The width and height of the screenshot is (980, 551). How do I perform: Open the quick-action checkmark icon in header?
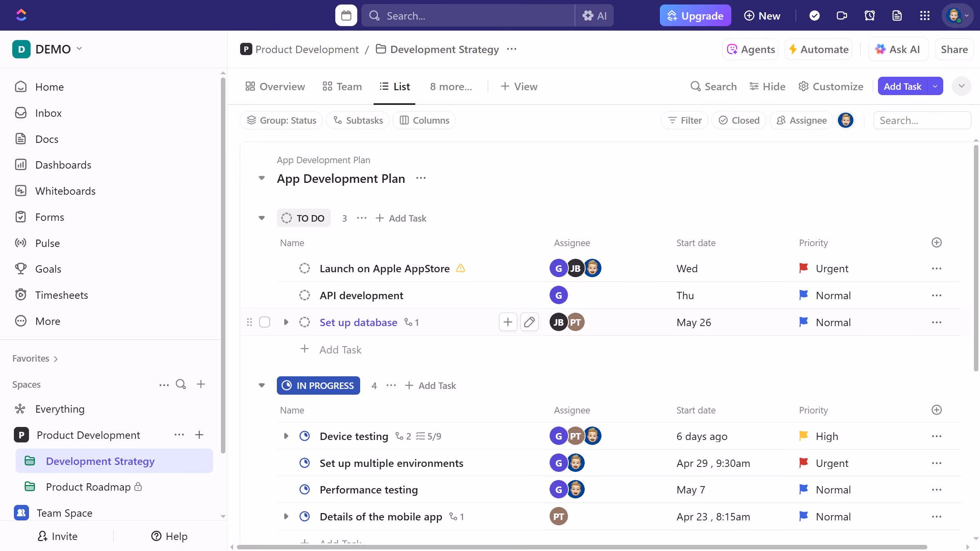pos(814,16)
